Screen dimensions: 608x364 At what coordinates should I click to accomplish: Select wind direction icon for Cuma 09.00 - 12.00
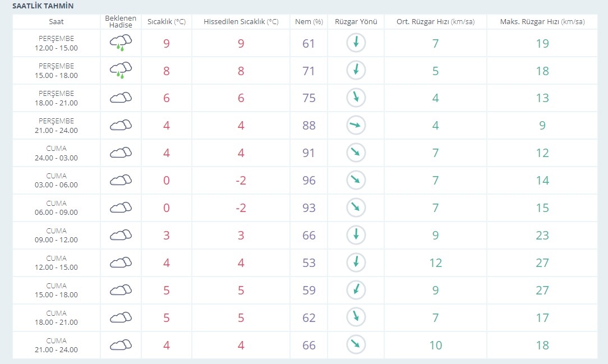pos(356,235)
